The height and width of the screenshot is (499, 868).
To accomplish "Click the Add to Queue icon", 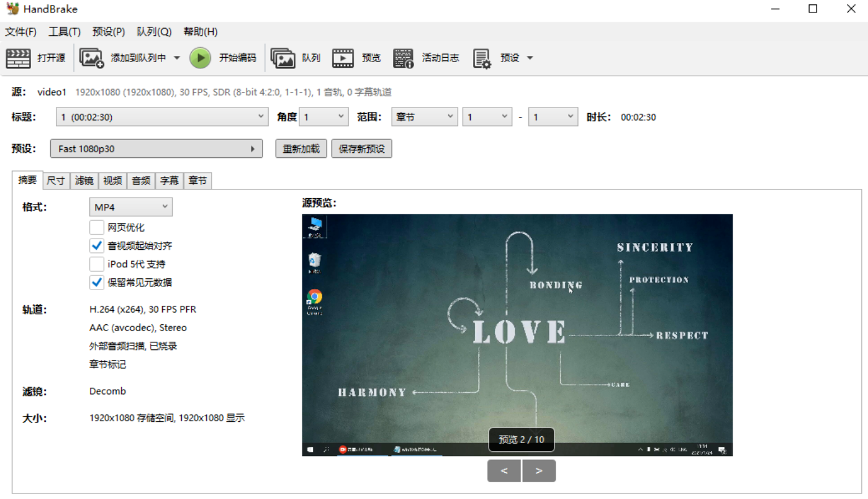I will pyautogui.click(x=91, y=58).
